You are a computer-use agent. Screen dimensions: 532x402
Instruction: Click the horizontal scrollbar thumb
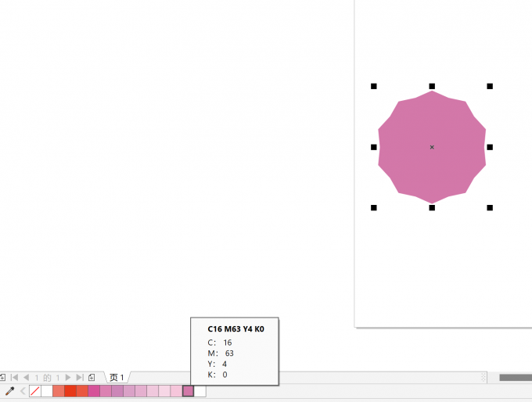pyautogui.click(x=516, y=378)
